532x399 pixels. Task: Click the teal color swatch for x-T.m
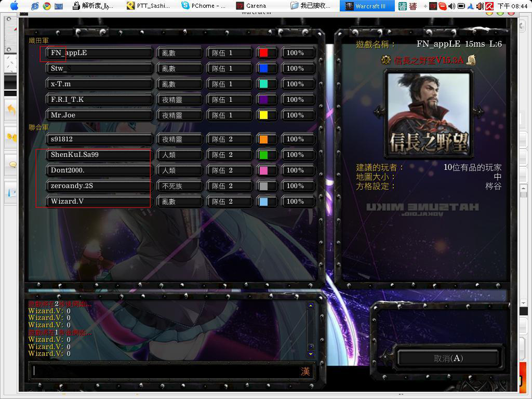click(263, 84)
